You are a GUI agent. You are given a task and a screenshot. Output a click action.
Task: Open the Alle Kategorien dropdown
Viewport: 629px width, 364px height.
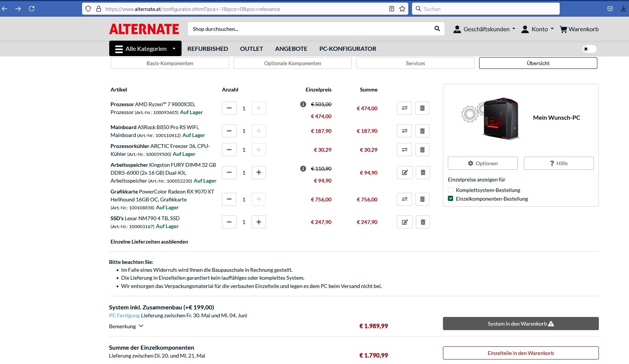coord(145,49)
